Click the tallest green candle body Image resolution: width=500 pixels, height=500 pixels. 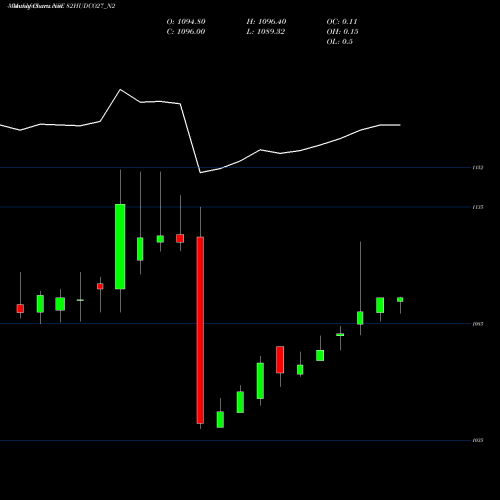tap(120, 246)
